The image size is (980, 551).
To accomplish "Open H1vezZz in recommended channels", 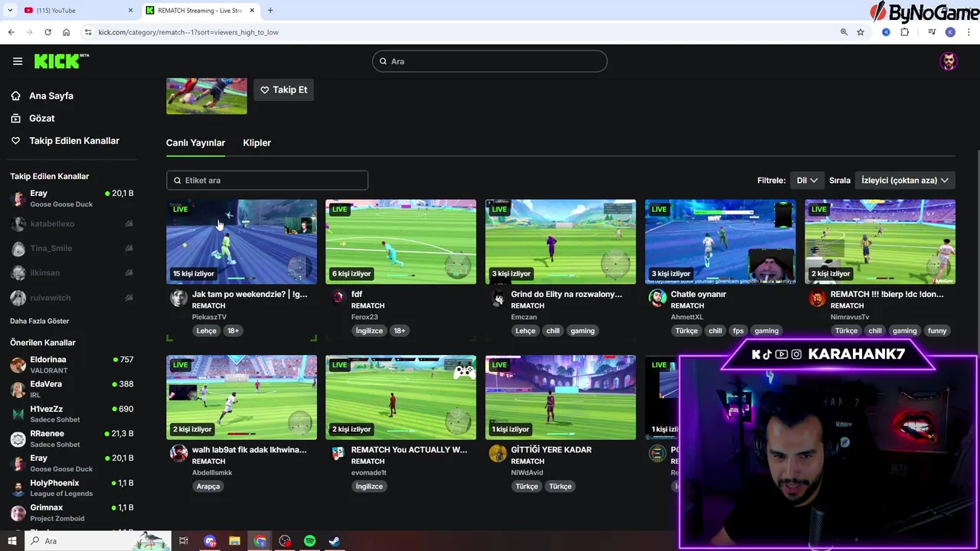I will point(72,413).
